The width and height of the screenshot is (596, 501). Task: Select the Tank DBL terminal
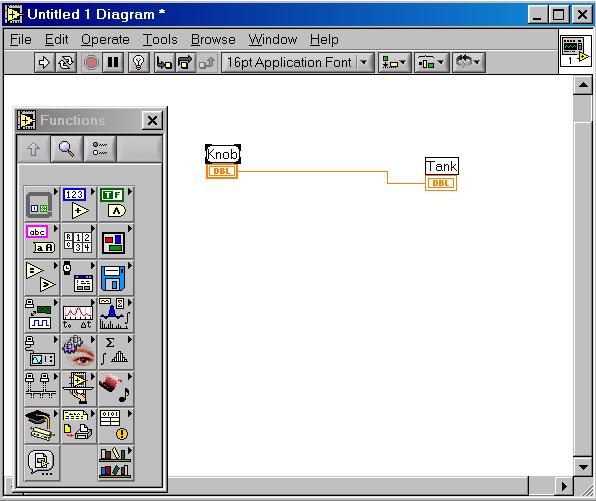click(441, 183)
